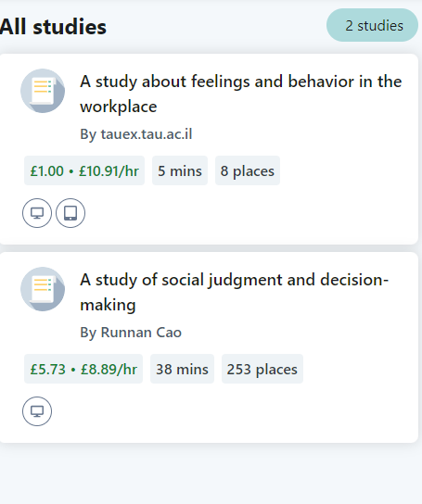Click By tauex.tau.ac.il researcher name
The width and height of the screenshot is (422, 504).
(x=135, y=134)
